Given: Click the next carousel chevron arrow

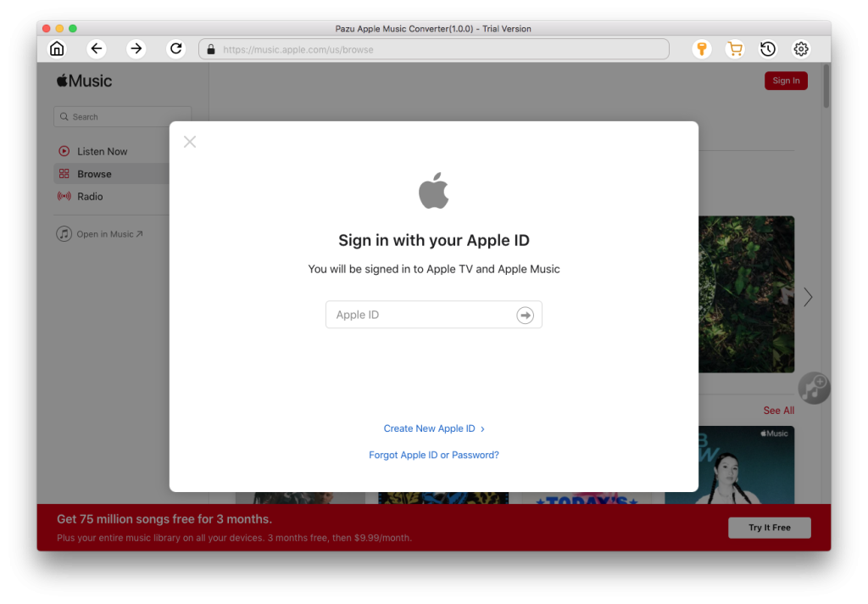Looking at the screenshot, I should point(808,297).
